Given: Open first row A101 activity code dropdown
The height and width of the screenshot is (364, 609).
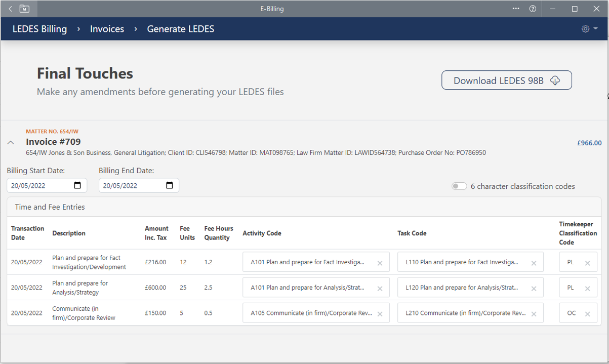Looking at the screenshot, I should pyautogui.click(x=308, y=262).
